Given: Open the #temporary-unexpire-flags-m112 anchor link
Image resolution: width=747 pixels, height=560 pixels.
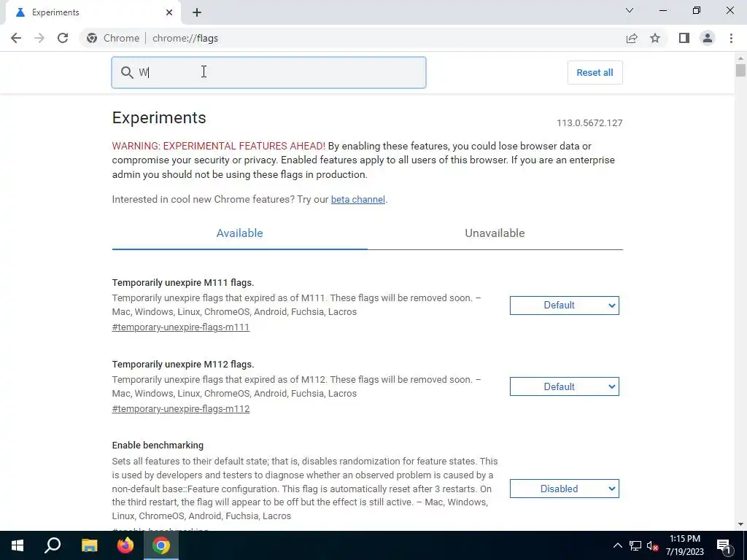Looking at the screenshot, I should tap(181, 408).
